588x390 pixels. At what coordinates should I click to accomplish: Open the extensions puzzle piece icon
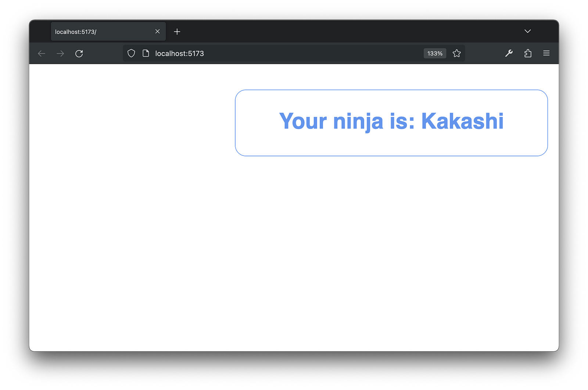point(528,53)
